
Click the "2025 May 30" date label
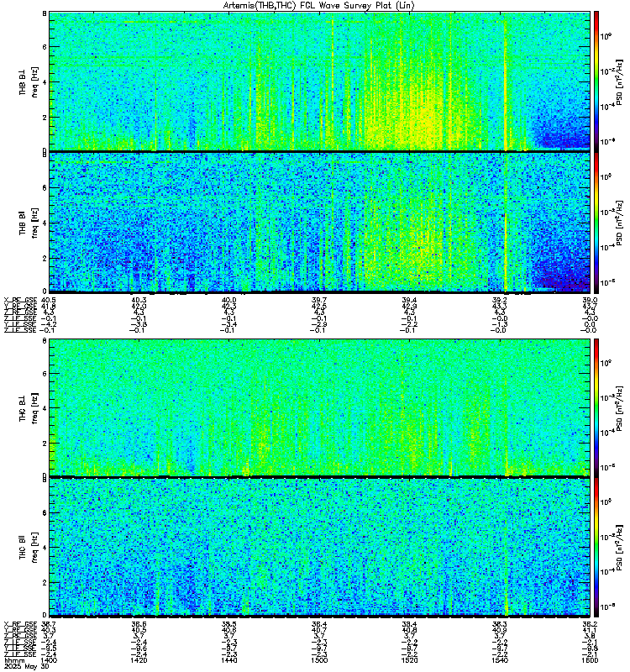point(27,667)
